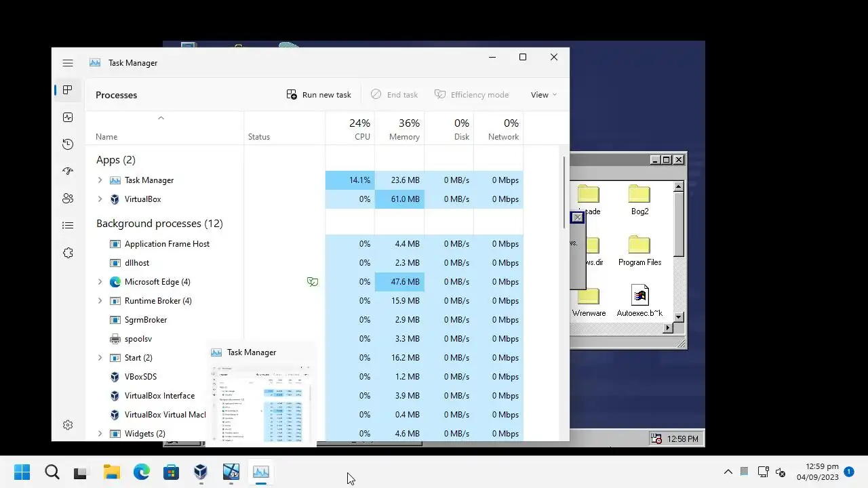This screenshot has width=868, height=488.
Task: Expand the VirtualBox app entry
Action: [100, 199]
